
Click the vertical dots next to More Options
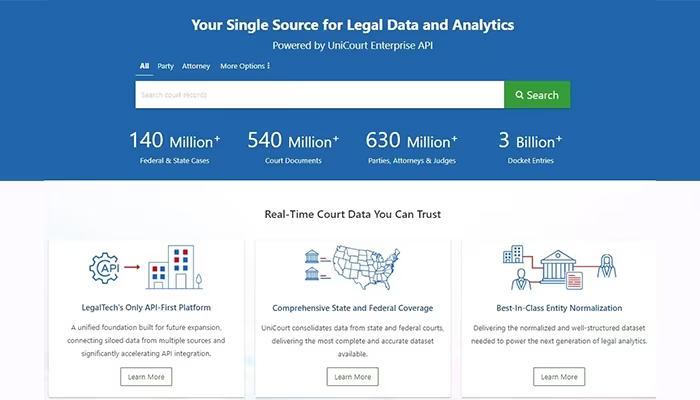pos(268,66)
